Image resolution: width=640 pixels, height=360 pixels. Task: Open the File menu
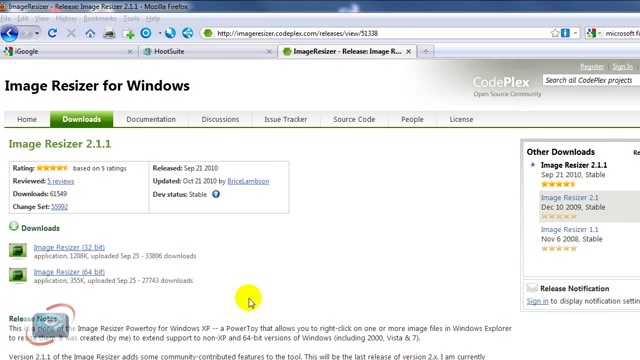[6, 18]
